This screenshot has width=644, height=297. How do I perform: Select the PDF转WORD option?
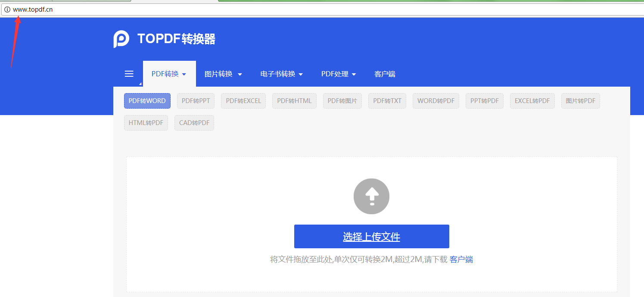(x=147, y=101)
